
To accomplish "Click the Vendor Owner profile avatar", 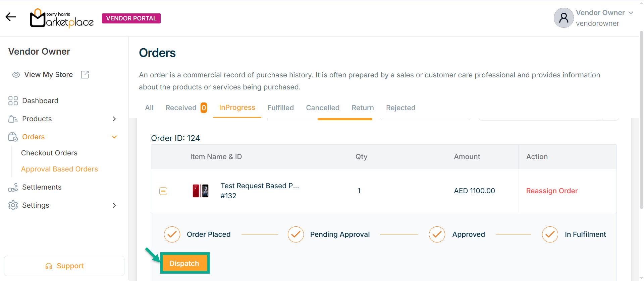I will pyautogui.click(x=563, y=18).
